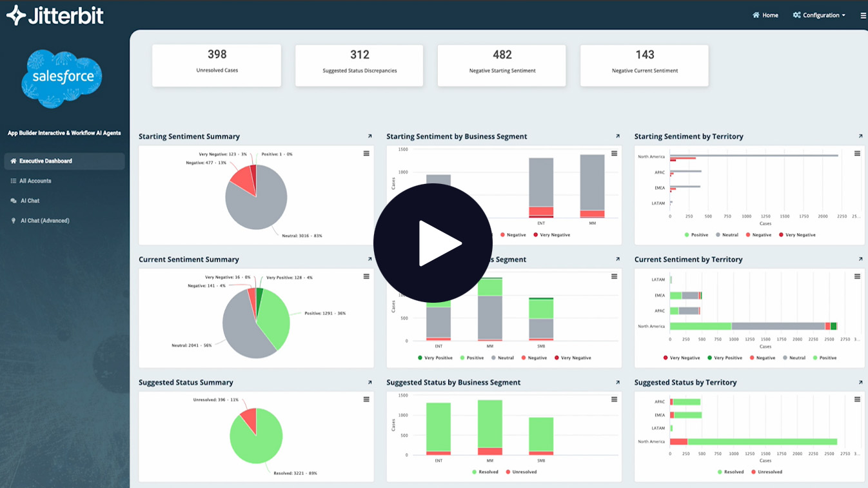Toggle Unresolved legend in Suggested Status by Territory

click(x=766, y=472)
